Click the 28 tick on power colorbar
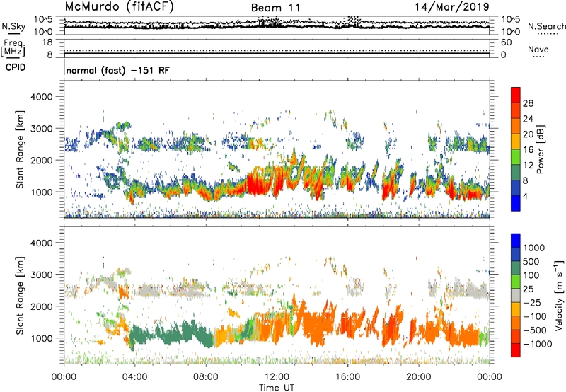Screen dimensions: 566x392 coord(528,103)
